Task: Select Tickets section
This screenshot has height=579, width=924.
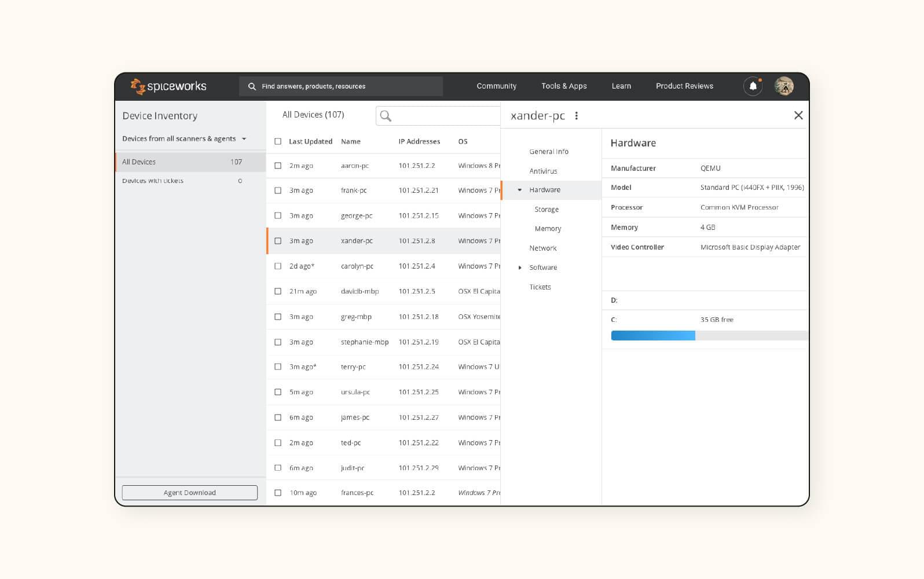Action: click(540, 287)
